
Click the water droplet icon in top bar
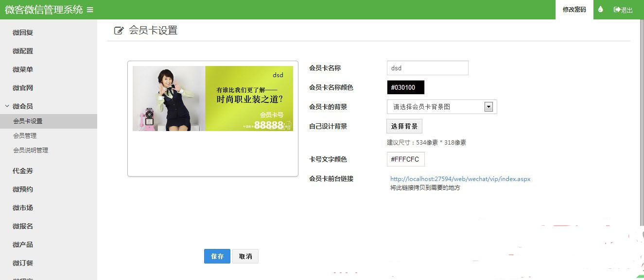[601, 9]
